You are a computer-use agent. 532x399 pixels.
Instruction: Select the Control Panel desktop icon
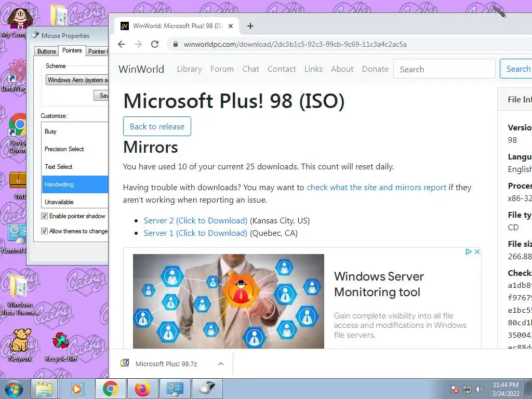[x=14, y=238]
